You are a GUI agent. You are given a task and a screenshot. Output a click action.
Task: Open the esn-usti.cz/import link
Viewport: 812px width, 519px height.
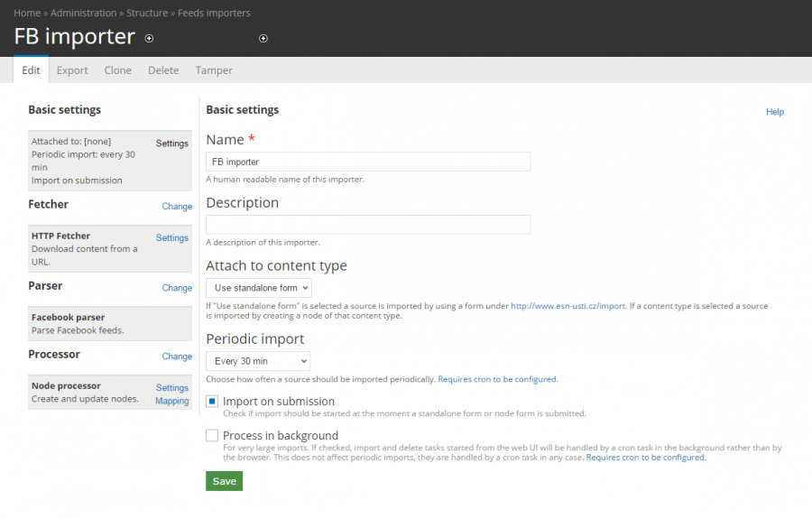coord(568,306)
